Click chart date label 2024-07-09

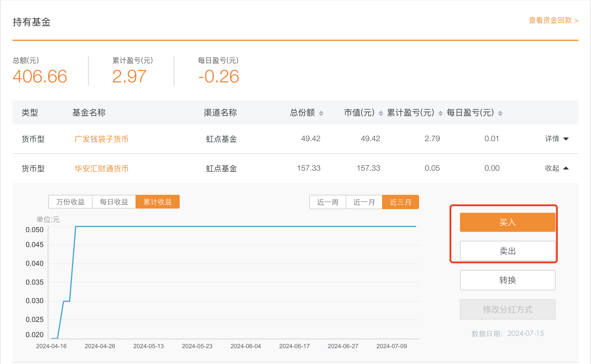click(x=392, y=346)
